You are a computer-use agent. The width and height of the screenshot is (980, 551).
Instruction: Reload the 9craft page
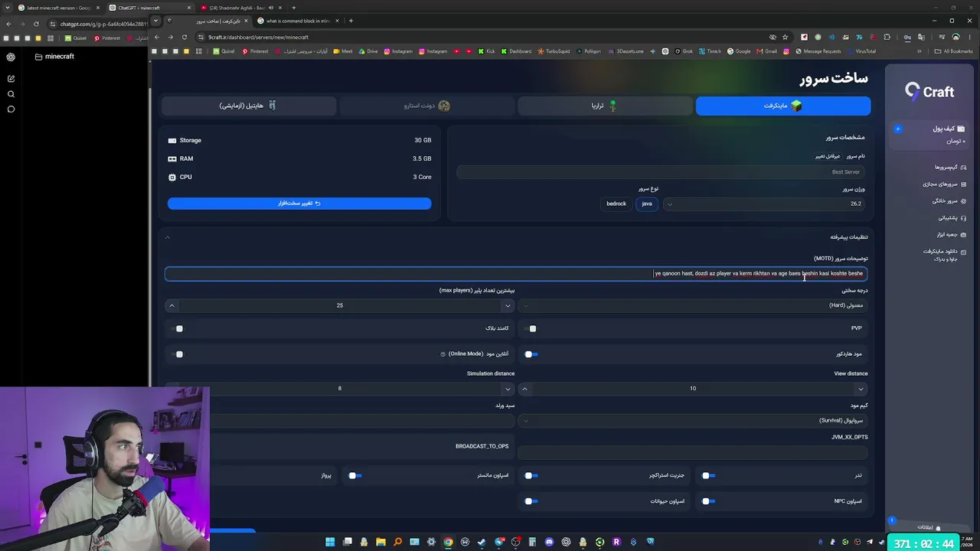click(184, 37)
